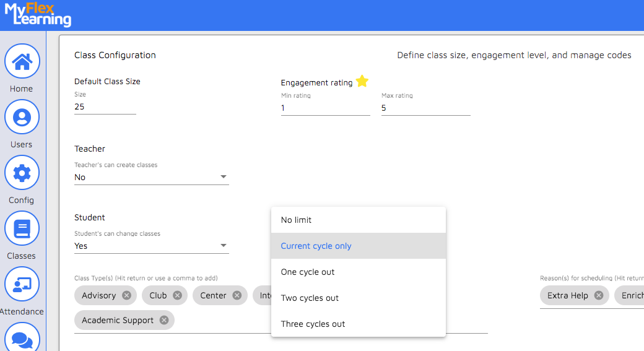Go to Users via sidebar icon
Image resolution: width=644 pixels, height=351 pixels.
click(22, 117)
